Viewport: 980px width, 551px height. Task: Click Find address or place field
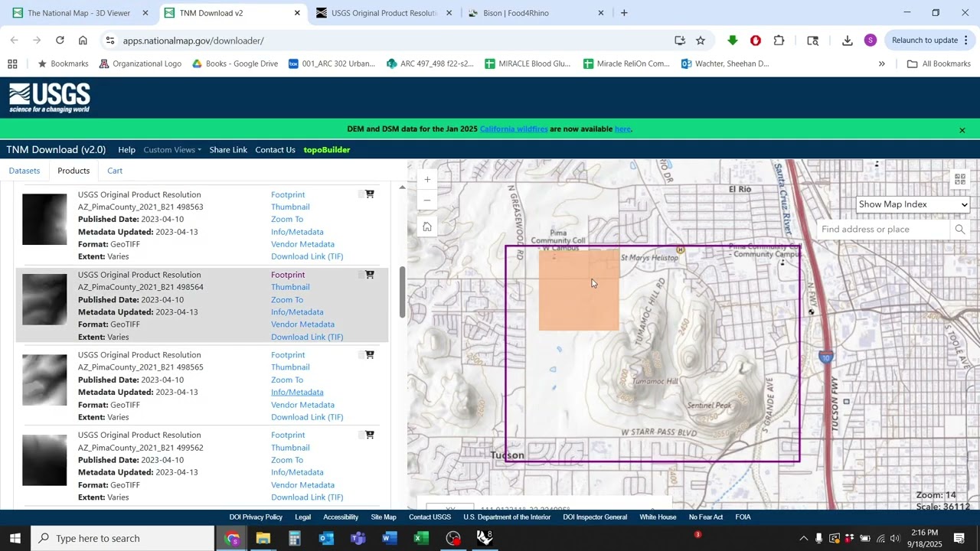coord(884,230)
